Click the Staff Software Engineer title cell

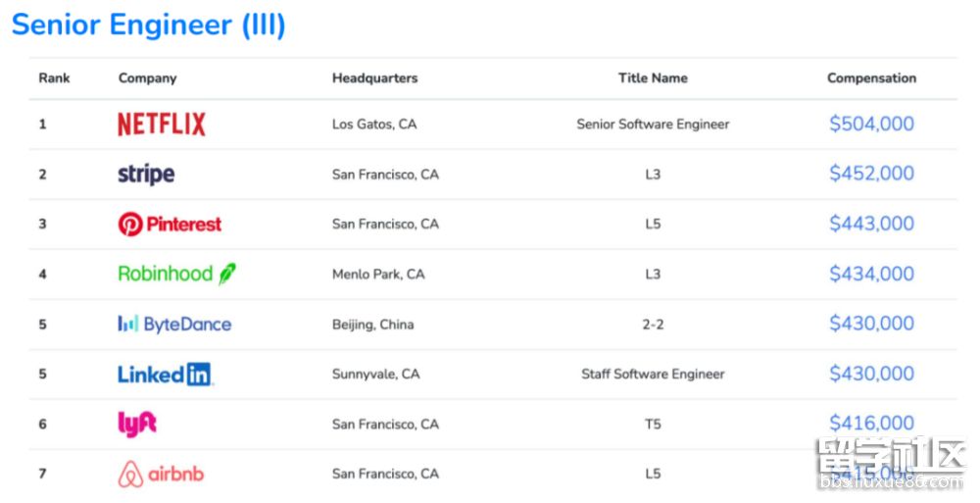coord(653,374)
